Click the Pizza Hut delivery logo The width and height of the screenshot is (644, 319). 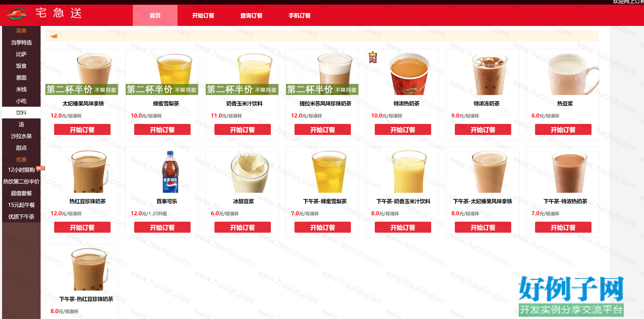[17, 14]
